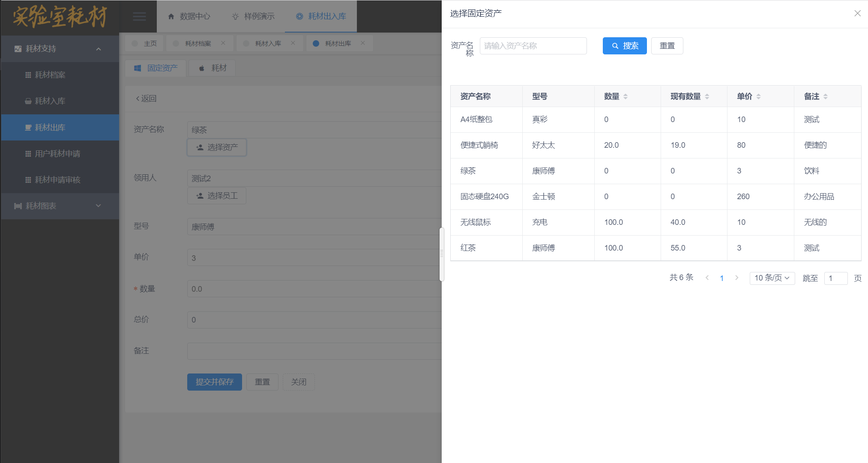The height and width of the screenshot is (463, 868).
Task: Close the 选择固定资产 drawer
Action: [857, 13]
